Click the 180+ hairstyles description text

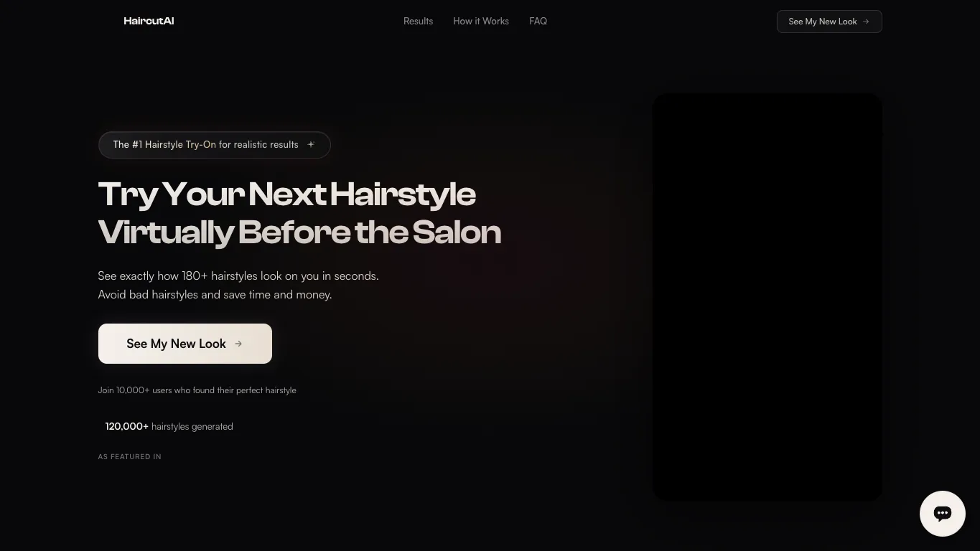238,285
